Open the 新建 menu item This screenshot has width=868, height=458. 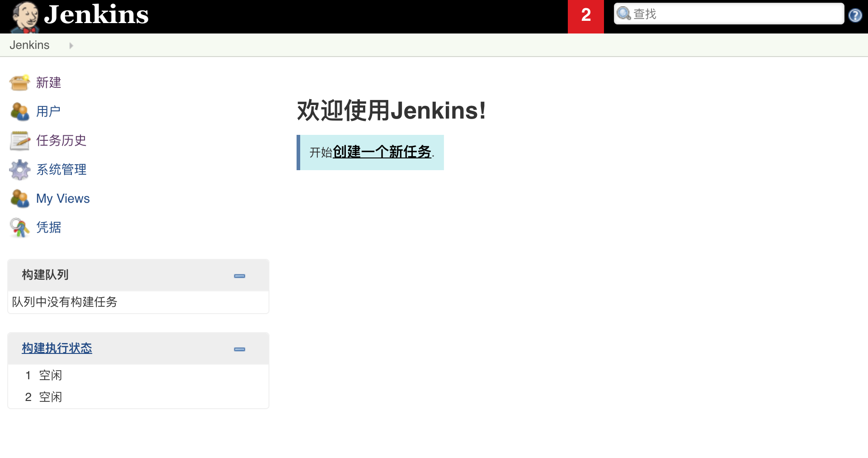click(48, 83)
